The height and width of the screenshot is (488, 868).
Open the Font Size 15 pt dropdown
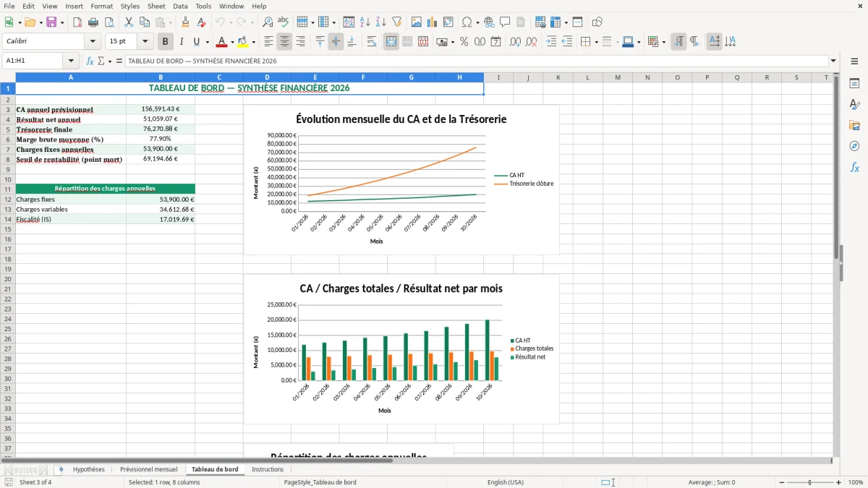point(145,42)
